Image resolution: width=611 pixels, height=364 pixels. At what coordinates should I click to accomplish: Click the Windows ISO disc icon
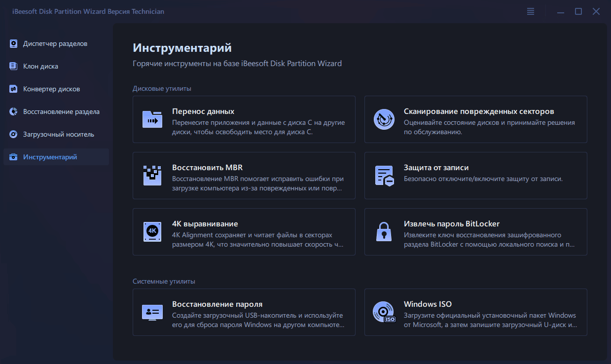click(x=384, y=312)
